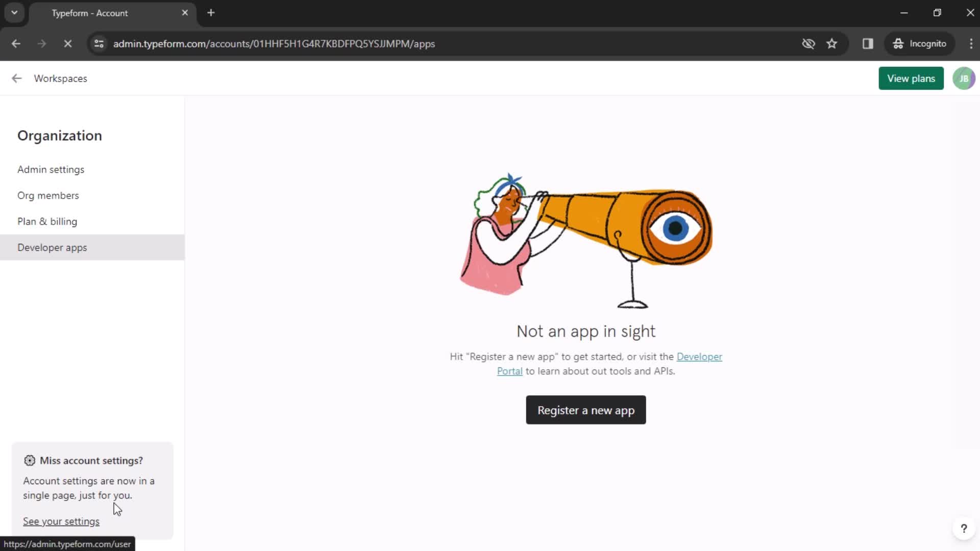Select Plan and billing from sidebar

(x=48, y=221)
